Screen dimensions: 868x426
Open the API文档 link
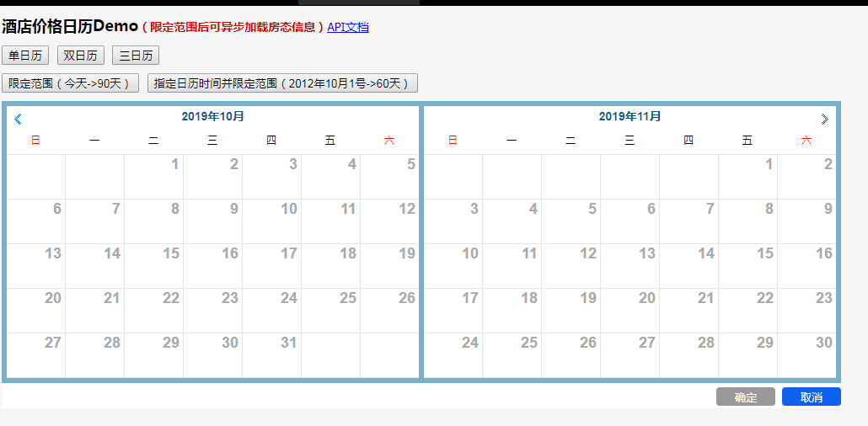[348, 27]
